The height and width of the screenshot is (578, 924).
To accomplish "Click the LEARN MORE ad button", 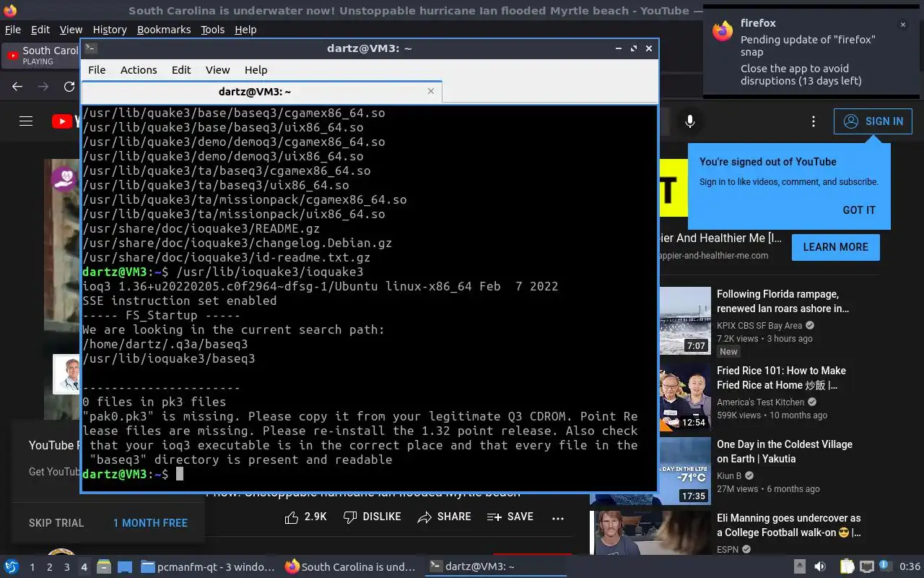I will 836,247.
